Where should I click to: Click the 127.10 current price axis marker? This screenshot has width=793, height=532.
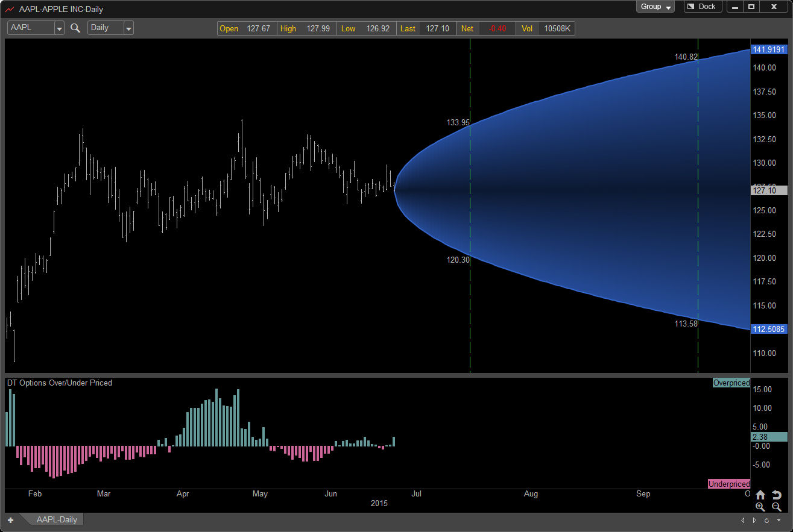[x=769, y=190]
